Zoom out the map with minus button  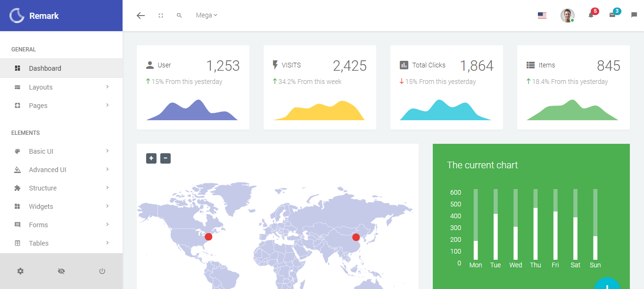[x=165, y=158]
